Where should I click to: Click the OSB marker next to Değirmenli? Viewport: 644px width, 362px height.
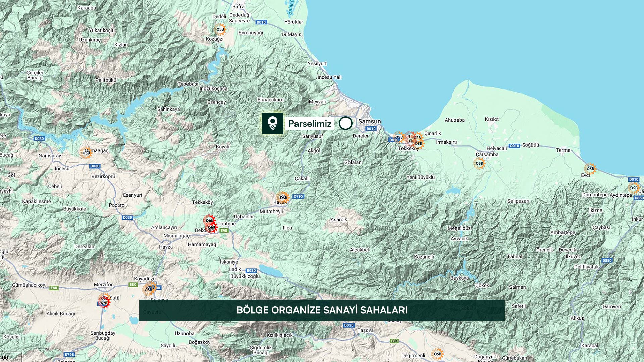(437, 354)
